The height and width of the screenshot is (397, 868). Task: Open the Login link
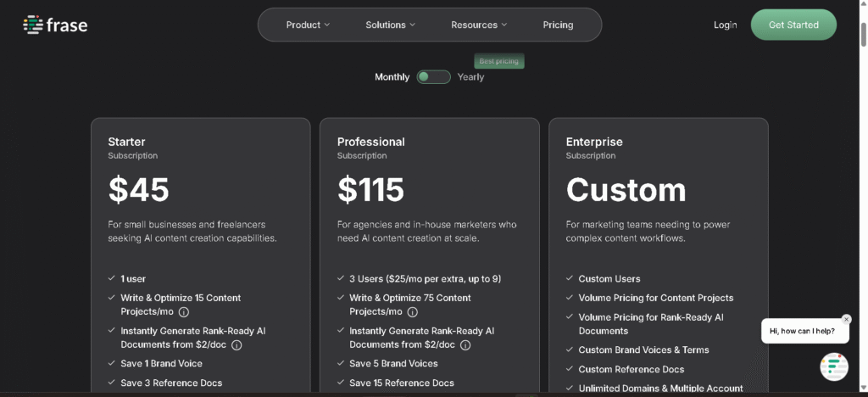click(x=726, y=25)
